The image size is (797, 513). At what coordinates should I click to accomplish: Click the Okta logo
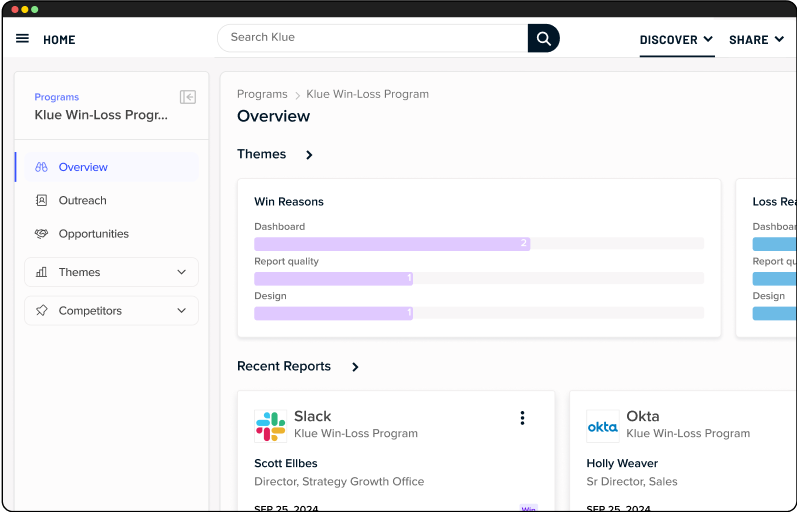click(x=602, y=426)
